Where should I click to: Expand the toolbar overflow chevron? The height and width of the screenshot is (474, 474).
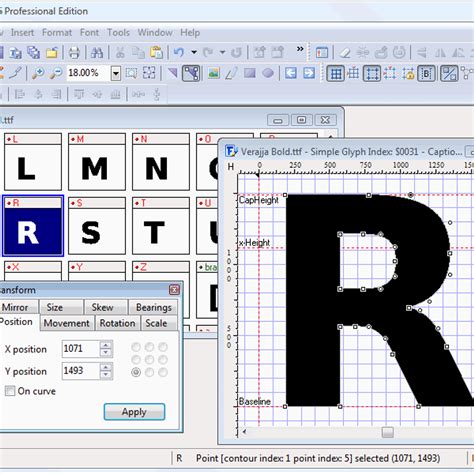click(300, 49)
